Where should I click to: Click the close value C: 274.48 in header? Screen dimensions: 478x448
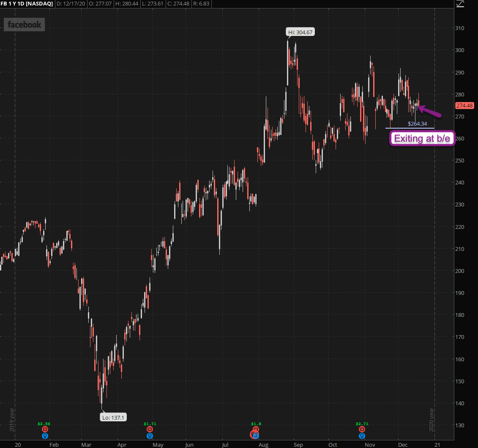click(x=178, y=4)
